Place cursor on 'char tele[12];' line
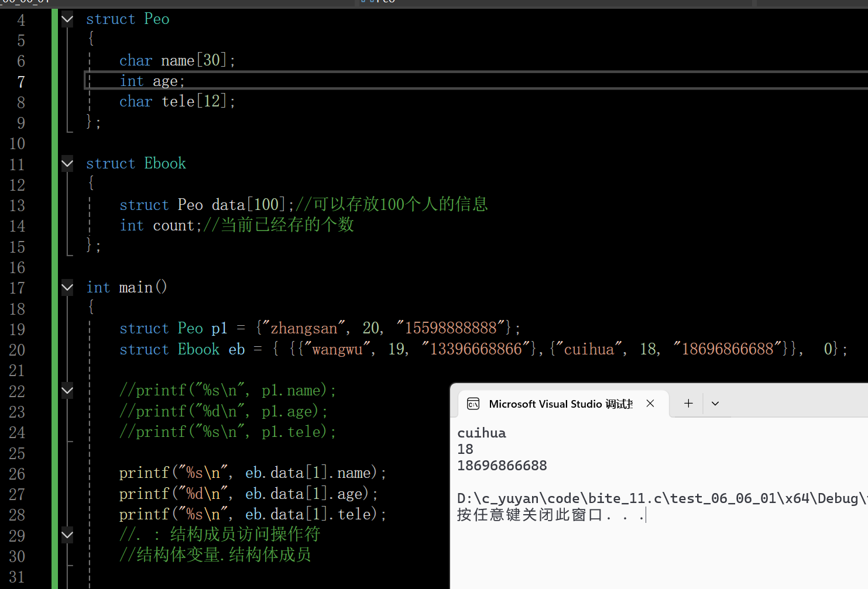 [x=177, y=102]
